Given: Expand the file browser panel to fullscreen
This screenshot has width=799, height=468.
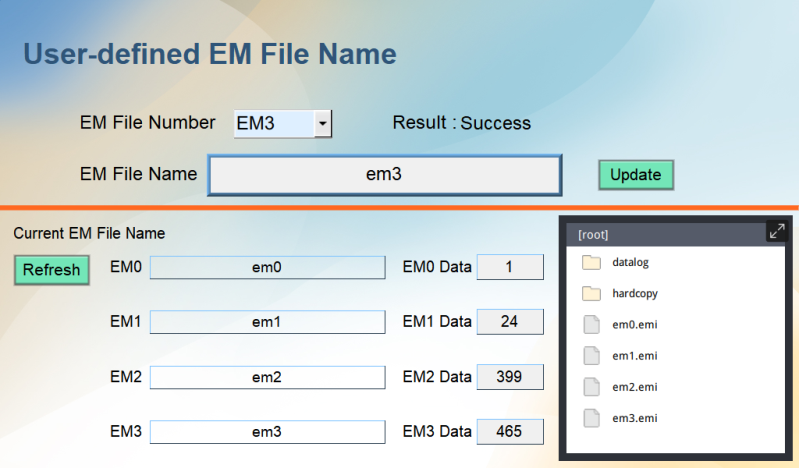Looking at the screenshot, I should [x=777, y=232].
